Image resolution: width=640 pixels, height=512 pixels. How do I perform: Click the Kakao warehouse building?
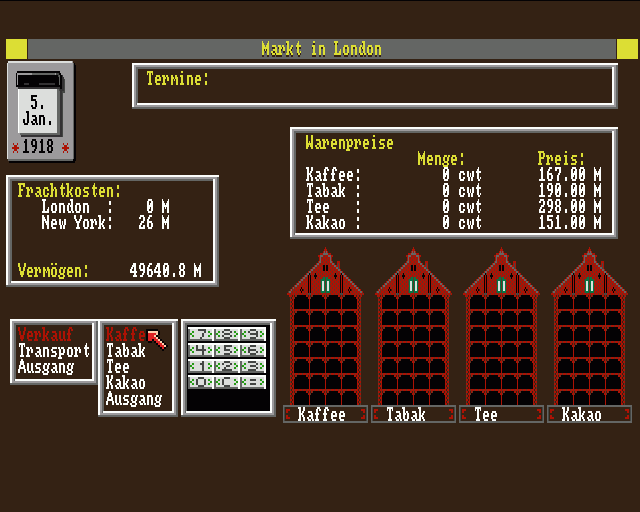coord(589,328)
